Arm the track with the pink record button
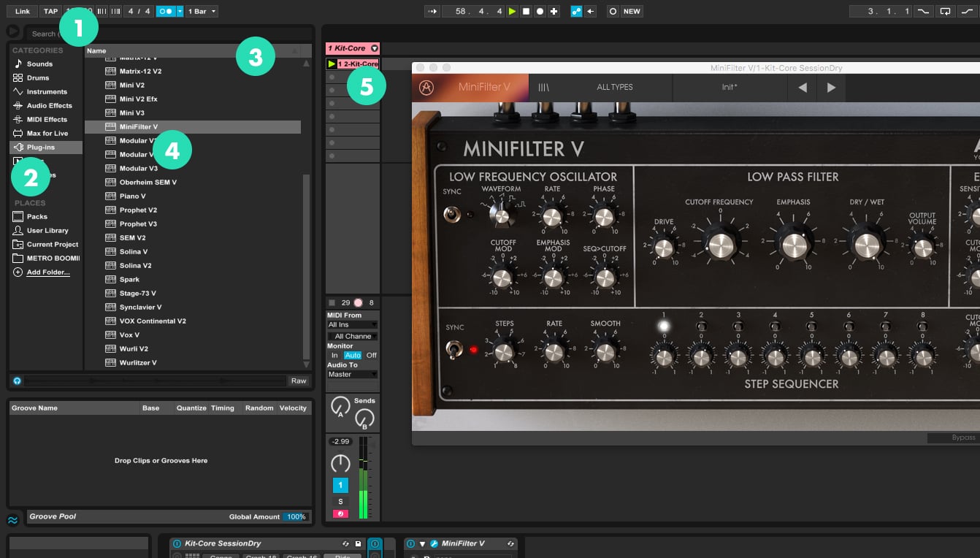This screenshot has width=980, height=558. click(340, 514)
